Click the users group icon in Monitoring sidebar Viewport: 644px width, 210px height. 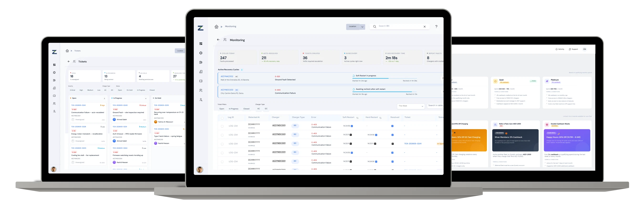201,90
